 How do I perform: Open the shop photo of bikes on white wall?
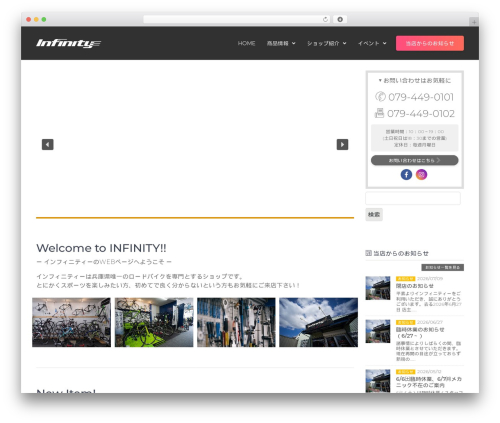point(71,322)
